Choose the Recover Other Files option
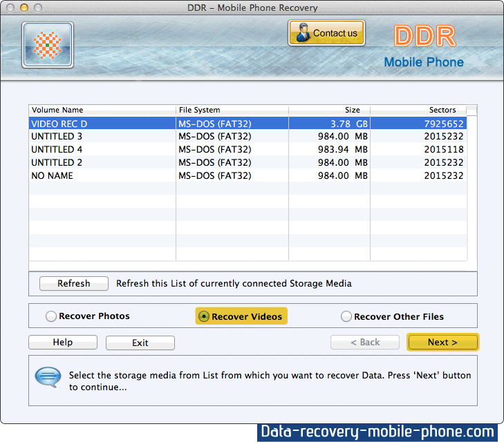Image resolution: width=504 pixels, height=442 pixels. (346, 316)
